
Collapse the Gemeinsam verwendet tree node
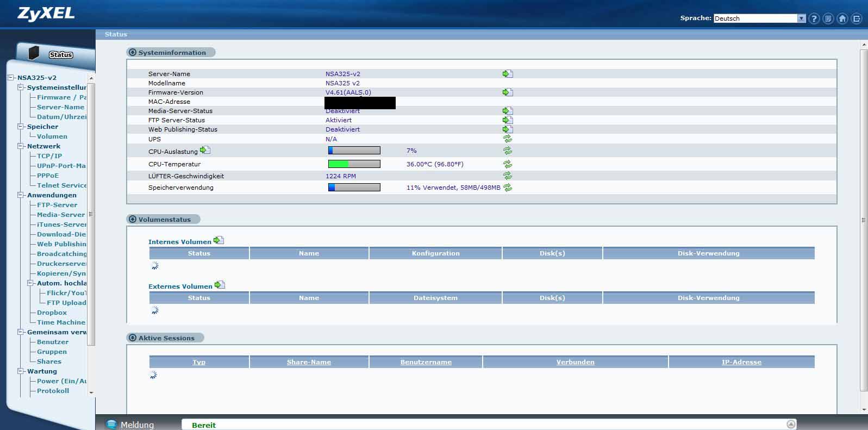point(20,332)
